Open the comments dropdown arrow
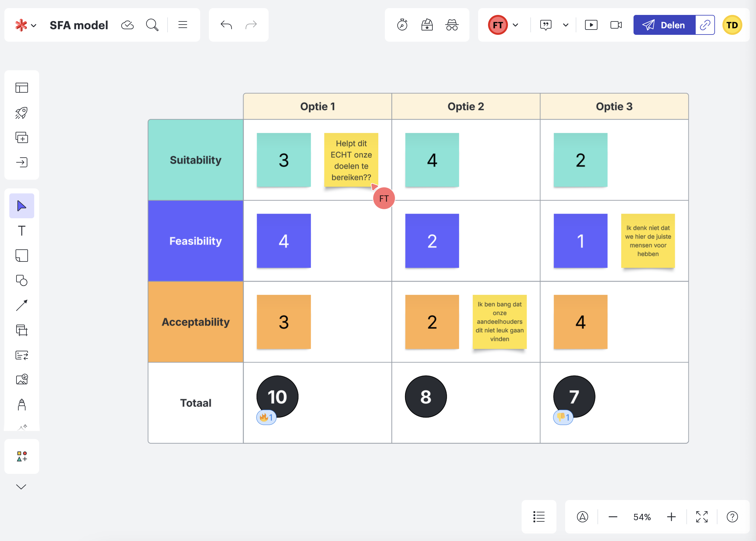 click(565, 25)
